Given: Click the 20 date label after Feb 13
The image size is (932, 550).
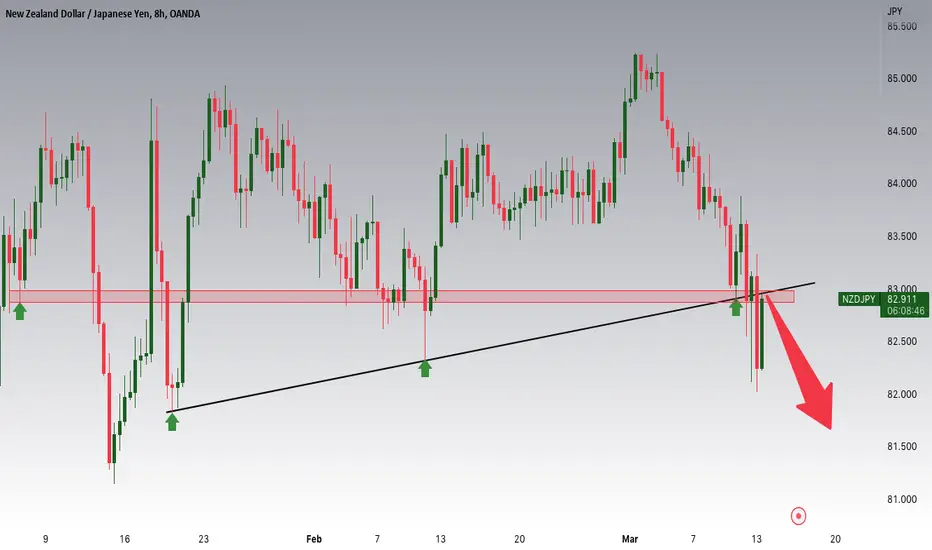Looking at the screenshot, I should 519,539.
